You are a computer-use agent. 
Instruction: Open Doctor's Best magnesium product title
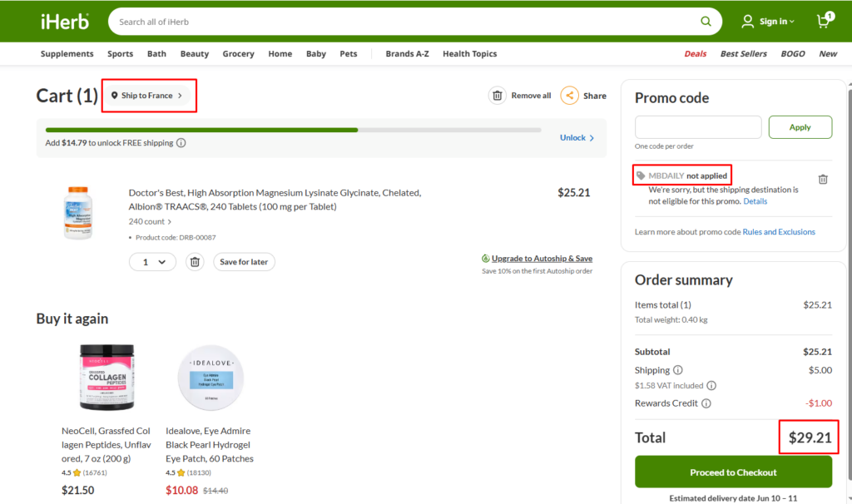tap(275, 200)
